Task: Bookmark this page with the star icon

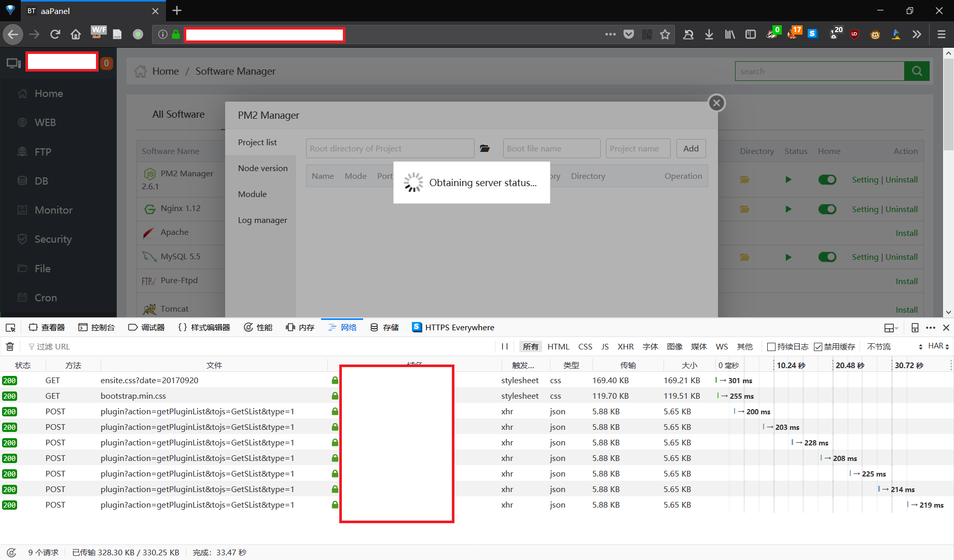Action: pos(665,34)
